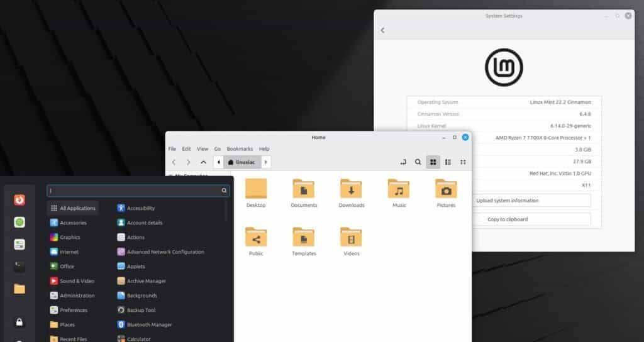Image resolution: width=644 pixels, height=342 pixels.
Task: Open the Desktop folder
Action: coord(256,193)
